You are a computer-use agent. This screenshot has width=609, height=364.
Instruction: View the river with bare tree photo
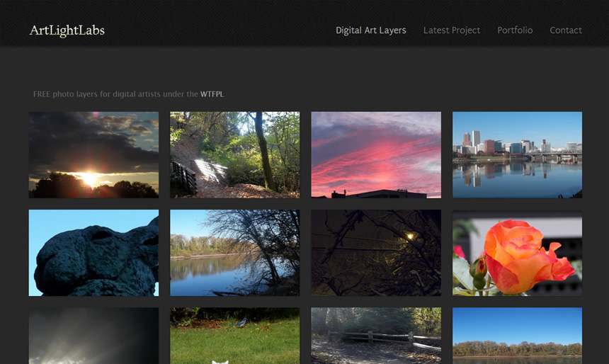point(235,253)
